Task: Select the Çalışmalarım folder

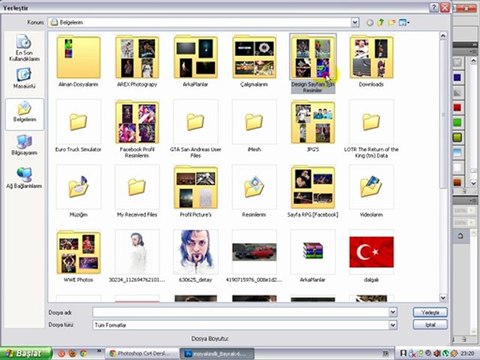Action: tap(254, 61)
